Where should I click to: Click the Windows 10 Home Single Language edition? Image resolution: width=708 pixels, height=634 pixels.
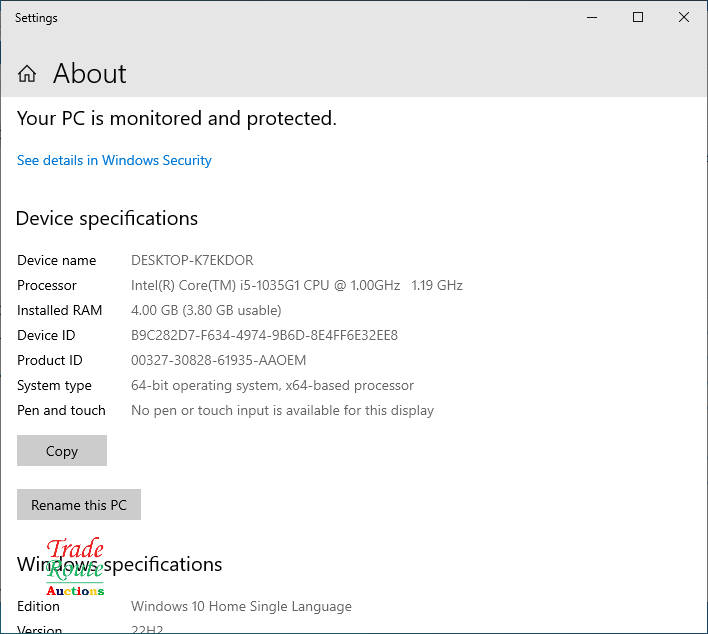tap(241, 606)
